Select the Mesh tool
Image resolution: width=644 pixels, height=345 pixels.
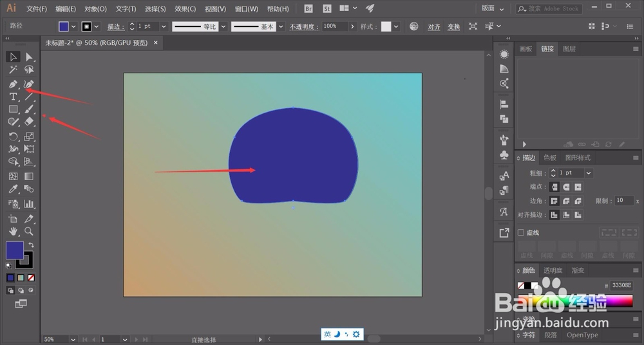pos(13,176)
